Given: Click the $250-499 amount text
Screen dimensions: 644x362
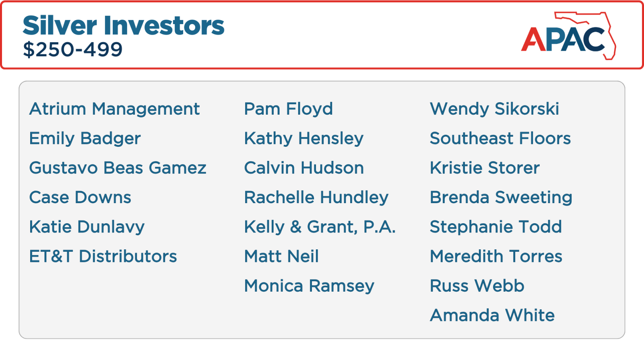Looking at the screenshot, I should (73, 50).
